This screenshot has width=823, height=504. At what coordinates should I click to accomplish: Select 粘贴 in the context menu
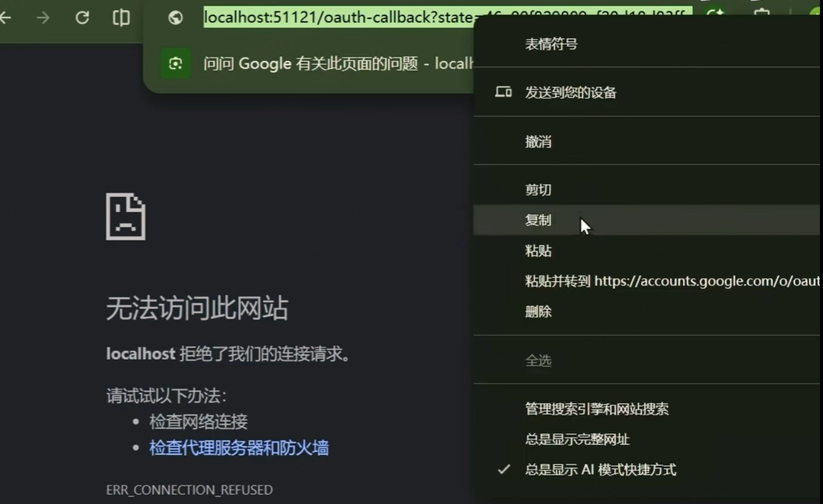pos(646,250)
